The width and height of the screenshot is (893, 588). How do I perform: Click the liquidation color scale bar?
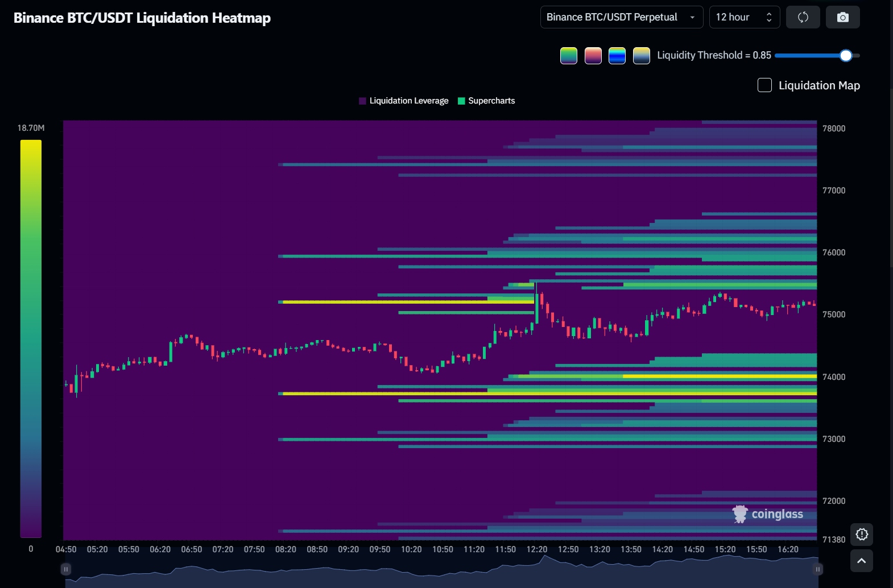(31, 339)
